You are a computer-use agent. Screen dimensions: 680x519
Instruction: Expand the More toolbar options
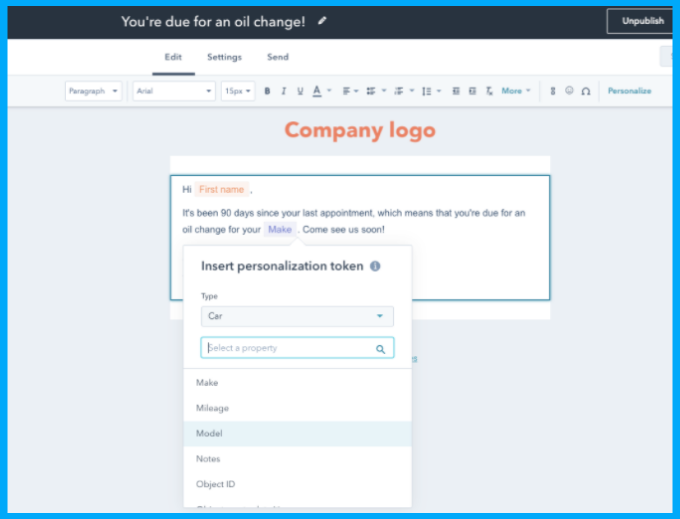point(514,91)
